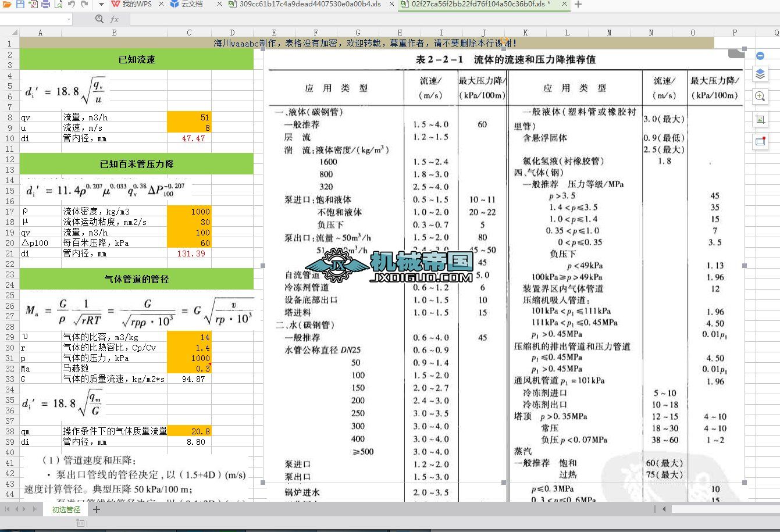780x532 pixels.
Task: Go to the last sheet using navigation arrow
Action: click(35, 509)
